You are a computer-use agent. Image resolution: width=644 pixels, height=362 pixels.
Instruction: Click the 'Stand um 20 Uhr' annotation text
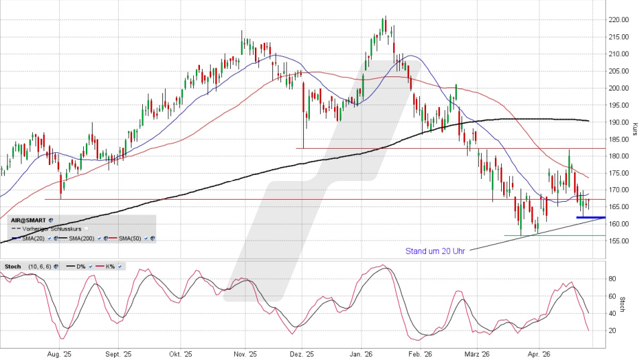[x=436, y=251]
